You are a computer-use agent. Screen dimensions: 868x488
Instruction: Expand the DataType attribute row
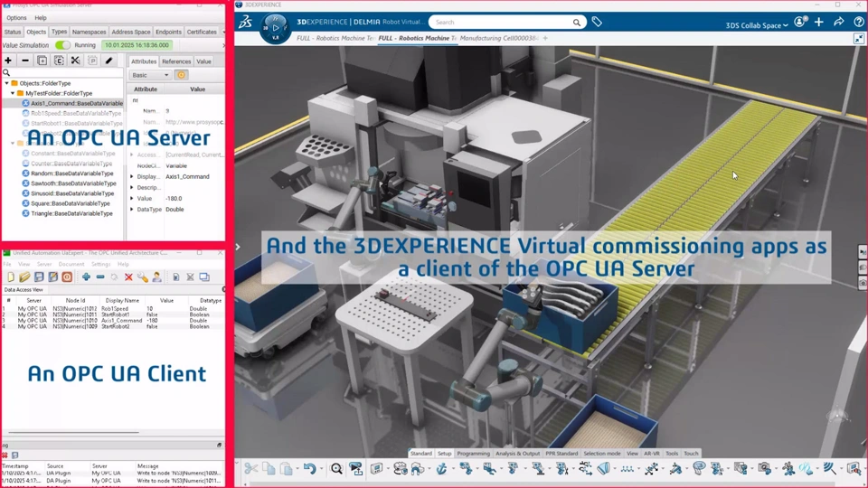click(x=132, y=209)
